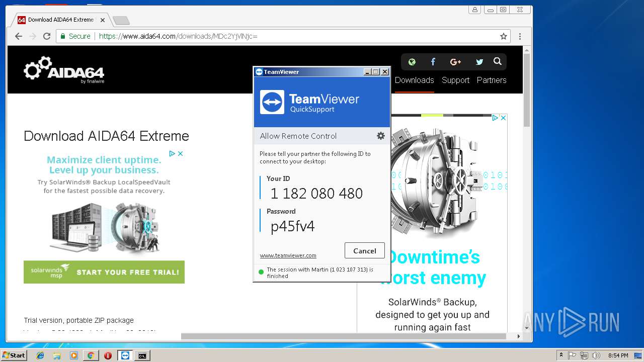Open the Partners menu item
The width and height of the screenshot is (644, 362).
492,80
